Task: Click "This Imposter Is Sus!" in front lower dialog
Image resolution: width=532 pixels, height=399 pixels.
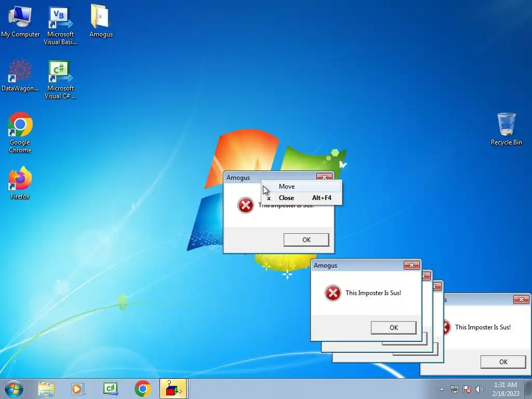Action: [x=373, y=293]
